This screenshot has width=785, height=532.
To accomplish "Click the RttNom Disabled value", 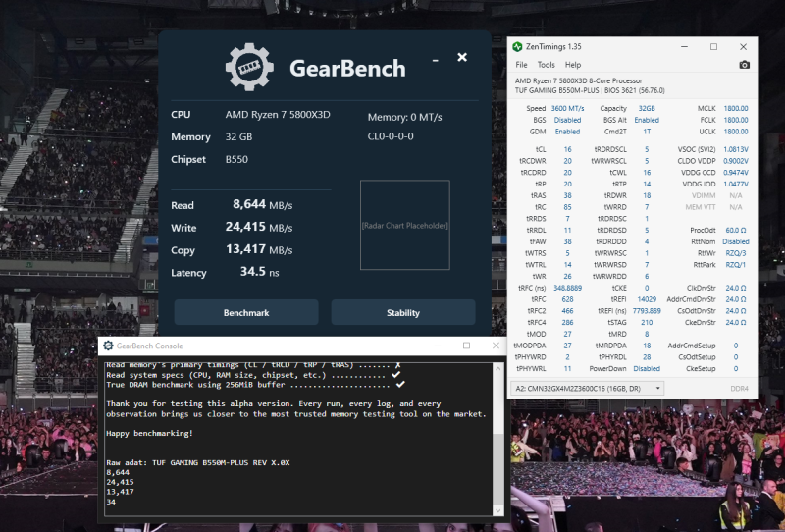I will click(x=735, y=241).
